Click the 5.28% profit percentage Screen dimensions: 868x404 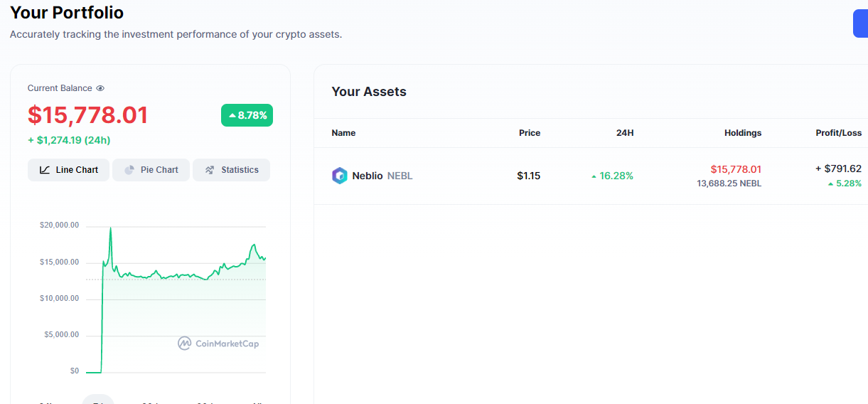(848, 184)
